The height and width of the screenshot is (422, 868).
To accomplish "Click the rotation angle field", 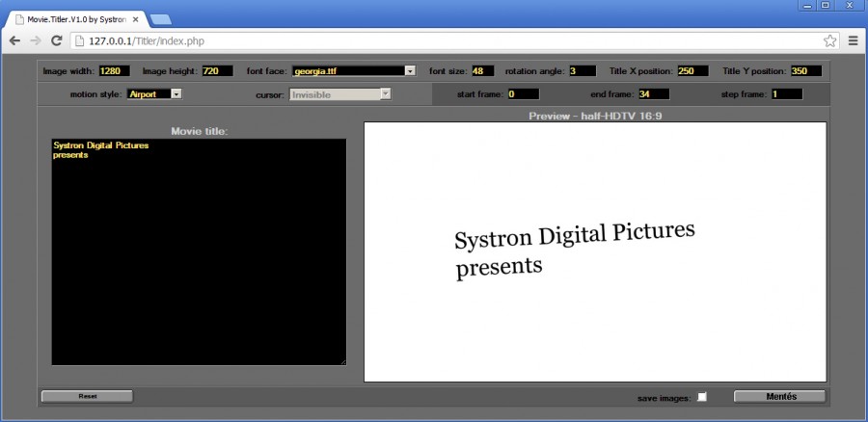I will [582, 70].
